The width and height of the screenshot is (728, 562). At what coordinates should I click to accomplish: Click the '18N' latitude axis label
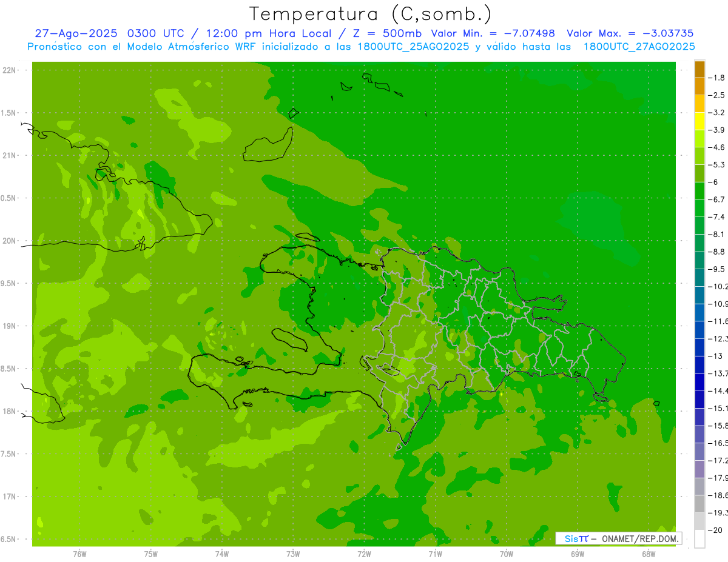(x=10, y=412)
